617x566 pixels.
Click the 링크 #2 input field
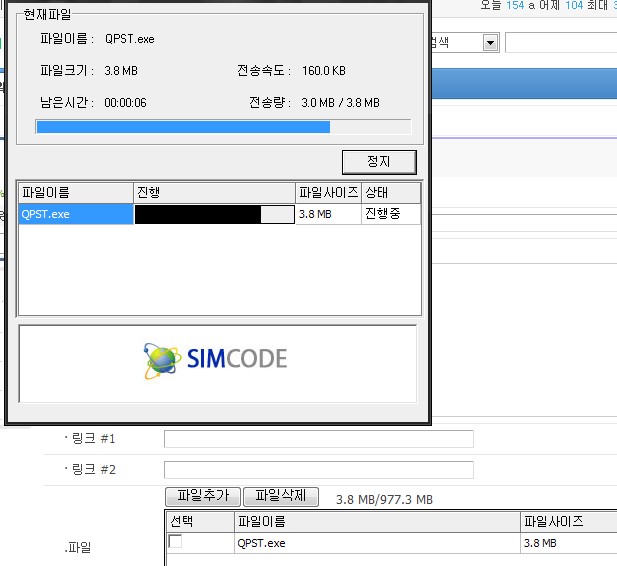coord(318,469)
